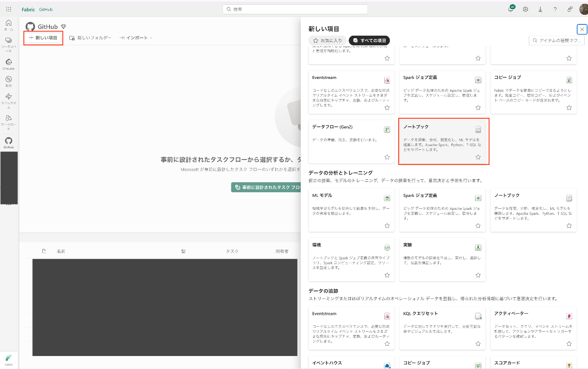The width and height of the screenshot is (588, 369).
Task: Favorite the KQL クエリセット card star
Action: (x=478, y=344)
